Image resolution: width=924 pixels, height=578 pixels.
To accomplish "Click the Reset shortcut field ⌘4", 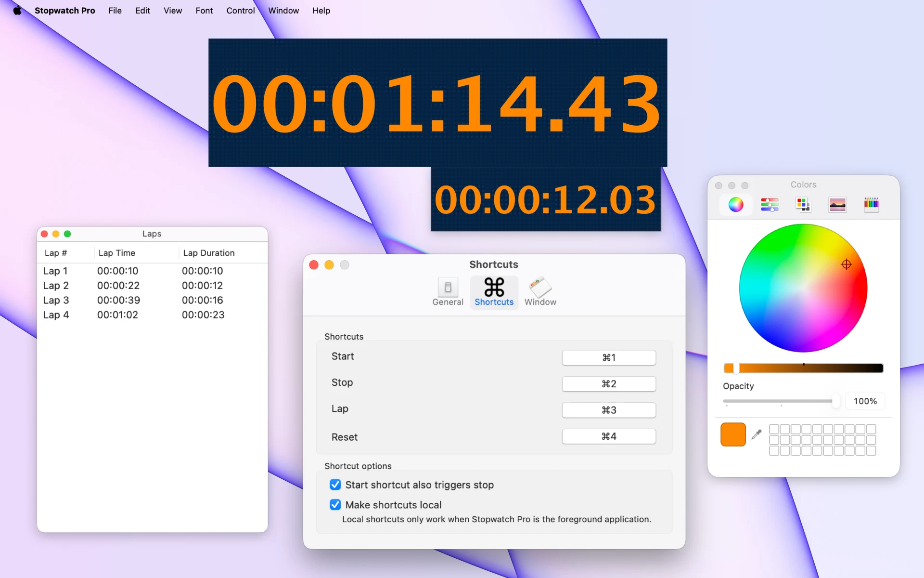I will coord(609,436).
